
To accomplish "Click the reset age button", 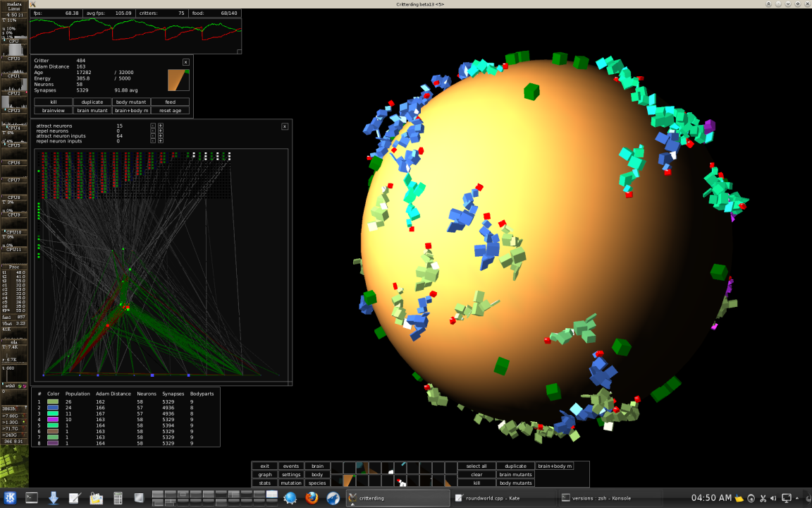I will click(x=170, y=111).
